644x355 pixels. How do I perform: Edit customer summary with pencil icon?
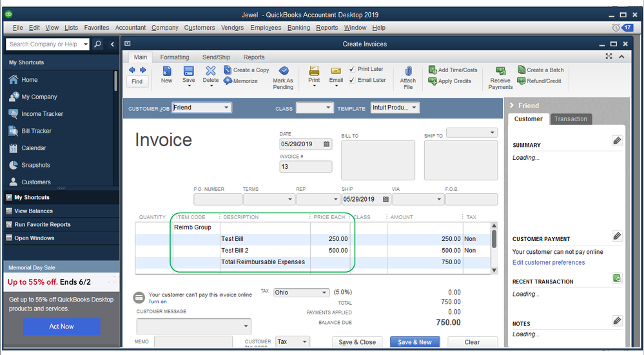coord(617,140)
